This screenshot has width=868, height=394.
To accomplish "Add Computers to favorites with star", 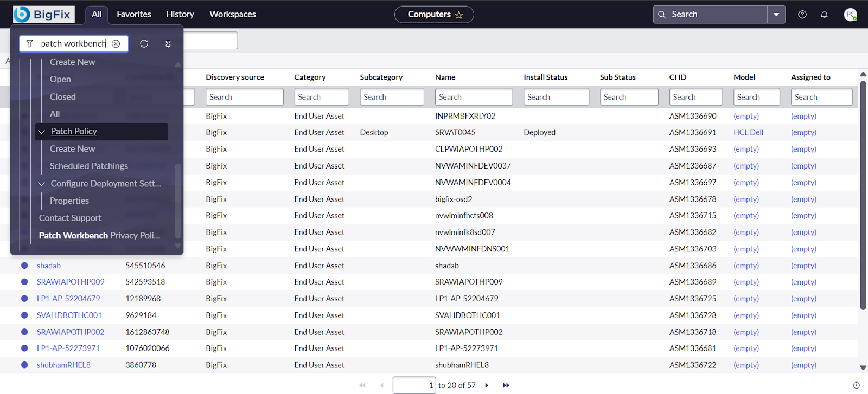I will [459, 15].
